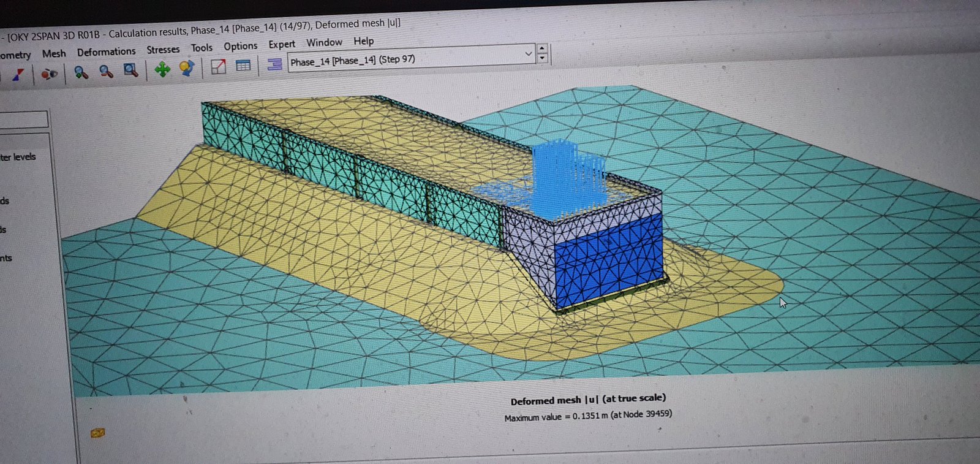Open the Window menu
The width and height of the screenshot is (980, 464).
pos(324,42)
